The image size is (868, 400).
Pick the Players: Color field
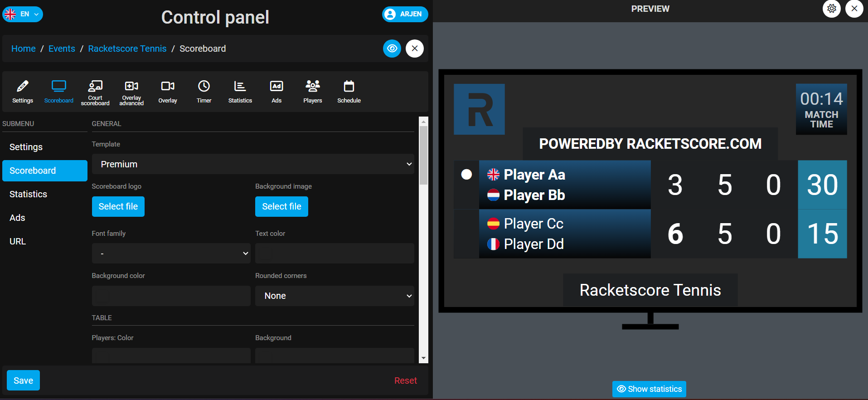(x=171, y=356)
